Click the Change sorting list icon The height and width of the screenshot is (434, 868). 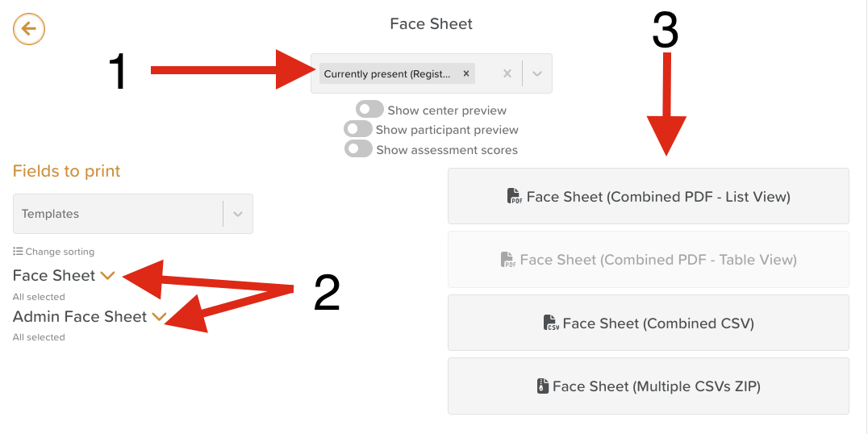click(18, 252)
